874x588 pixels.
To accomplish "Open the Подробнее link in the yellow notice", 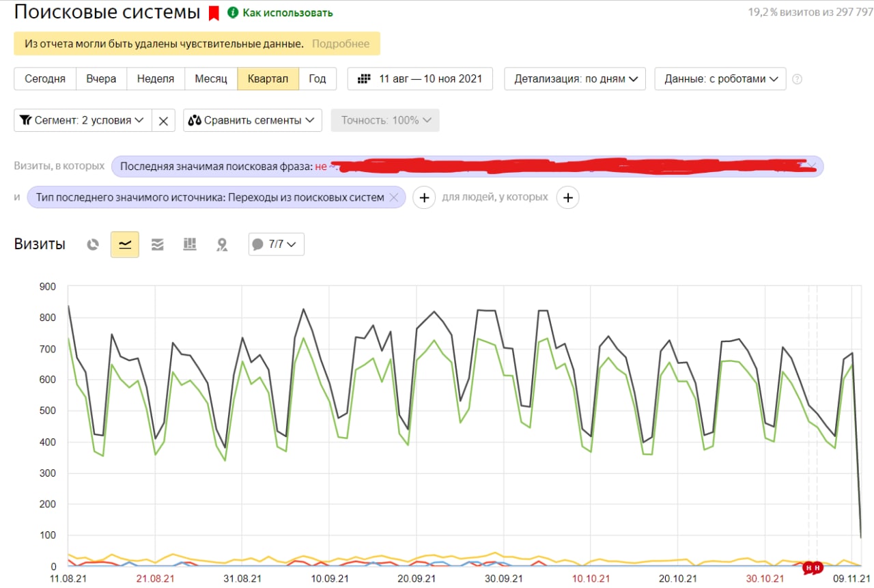I will tap(341, 44).
